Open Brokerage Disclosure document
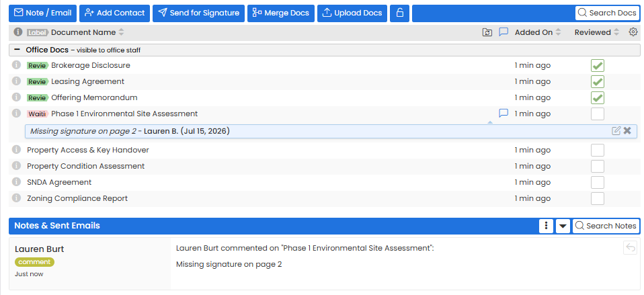Image resolution: width=644 pixels, height=295 pixels. tap(90, 65)
